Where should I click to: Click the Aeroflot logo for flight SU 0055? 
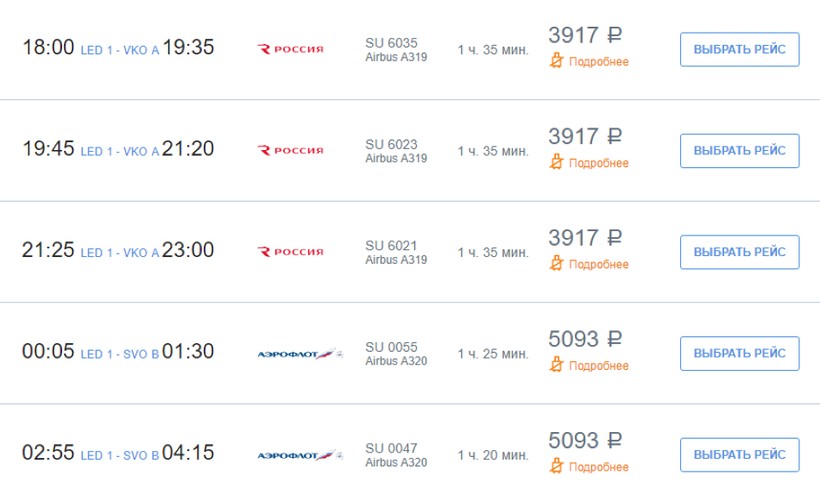point(300,354)
